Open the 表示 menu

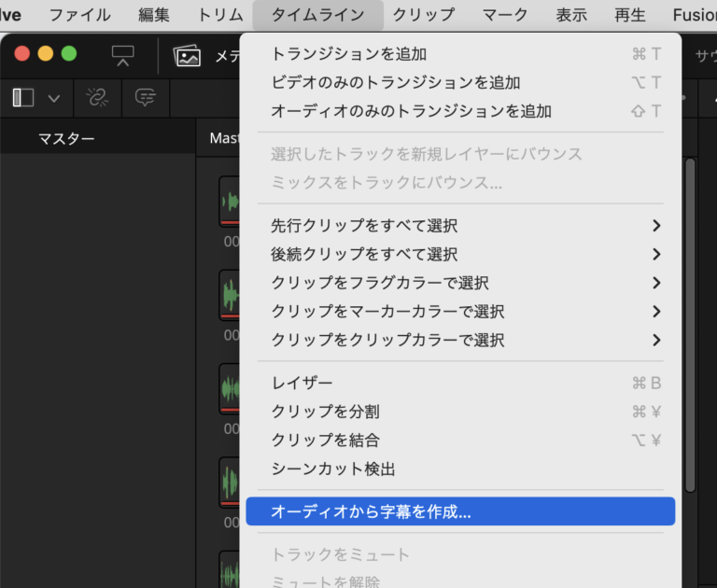[571, 15]
